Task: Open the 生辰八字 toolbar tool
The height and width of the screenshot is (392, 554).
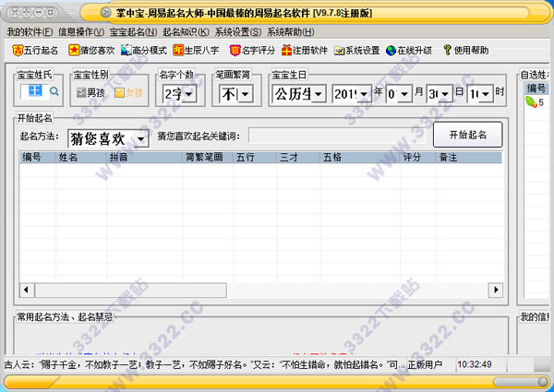Action: click(x=196, y=51)
